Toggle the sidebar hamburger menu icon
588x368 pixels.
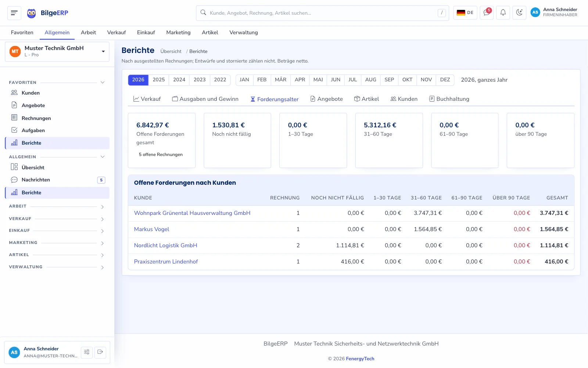pyautogui.click(x=14, y=13)
